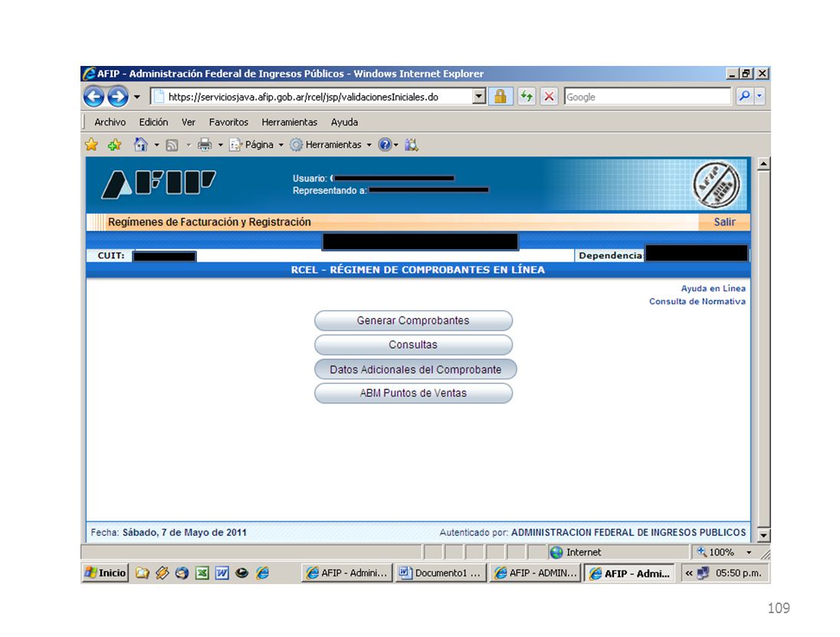Launch Internet Explorer quick launch icon
Viewport: 840px width, 637px height.
[262, 573]
